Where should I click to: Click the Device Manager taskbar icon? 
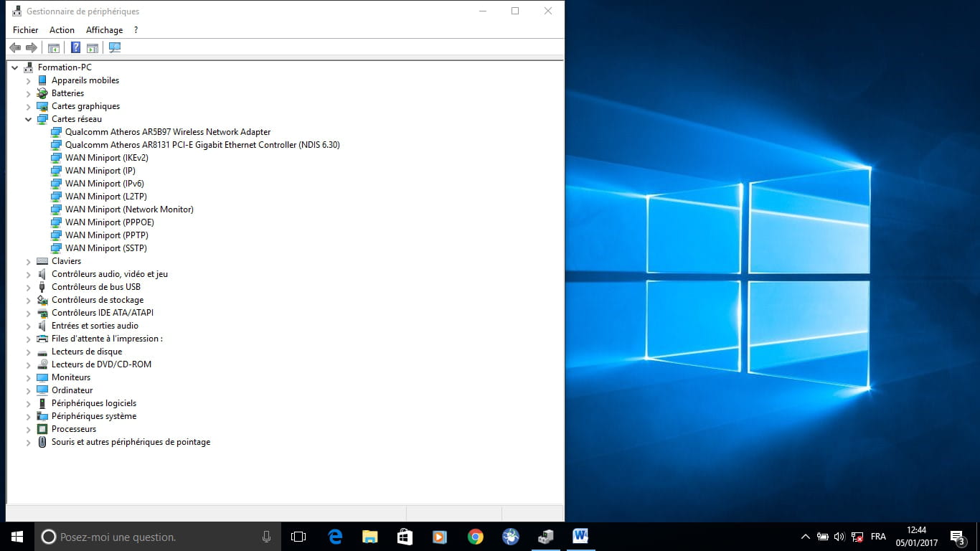(x=546, y=537)
